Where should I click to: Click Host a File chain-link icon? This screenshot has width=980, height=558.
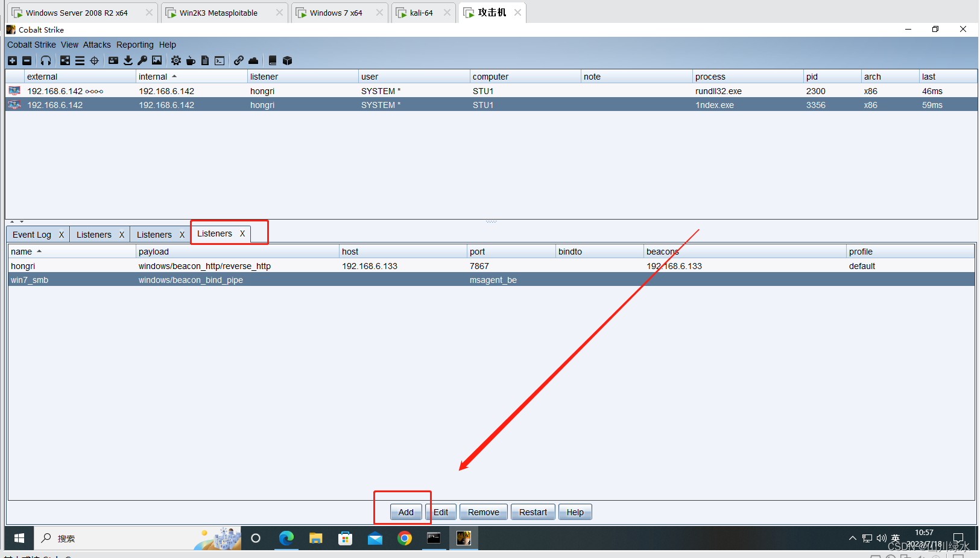click(x=239, y=60)
